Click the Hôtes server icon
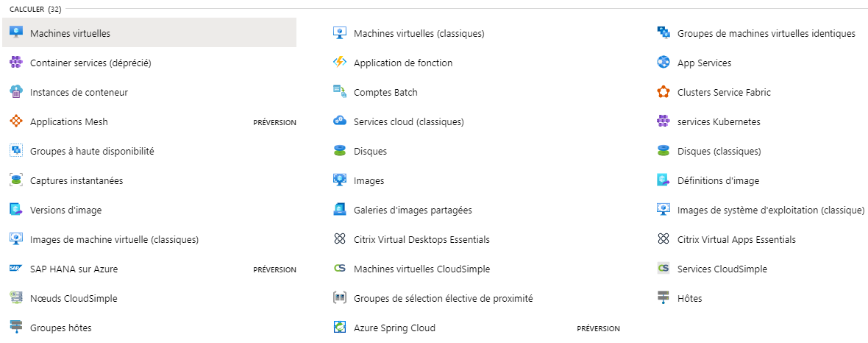 tap(664, 298)
